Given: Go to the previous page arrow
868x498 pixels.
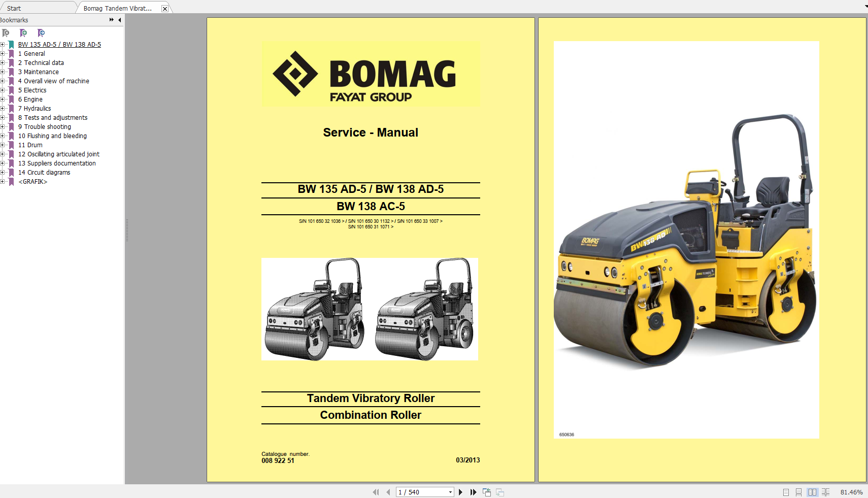Looking at the screenshot, I should click(x=388, y=492).
